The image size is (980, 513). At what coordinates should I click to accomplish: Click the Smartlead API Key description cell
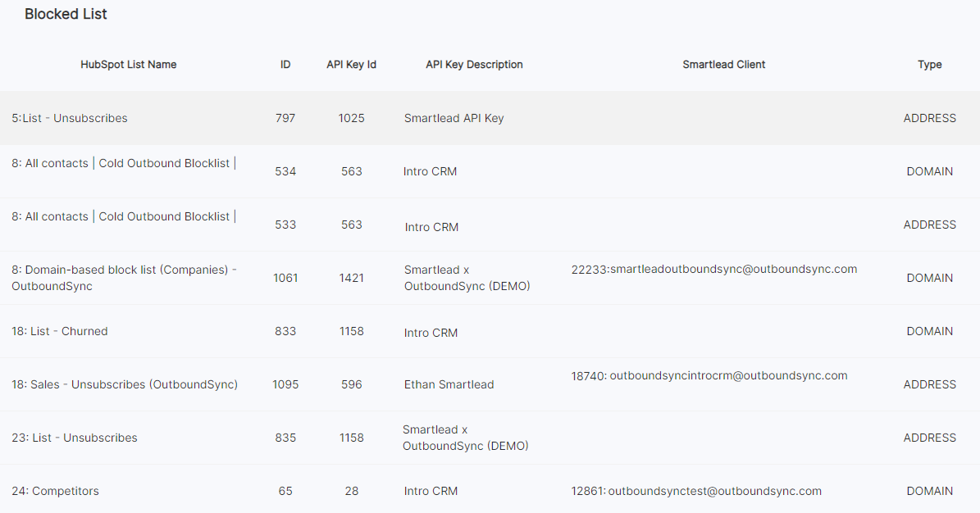pyautogui.click(x=454, y=118)
